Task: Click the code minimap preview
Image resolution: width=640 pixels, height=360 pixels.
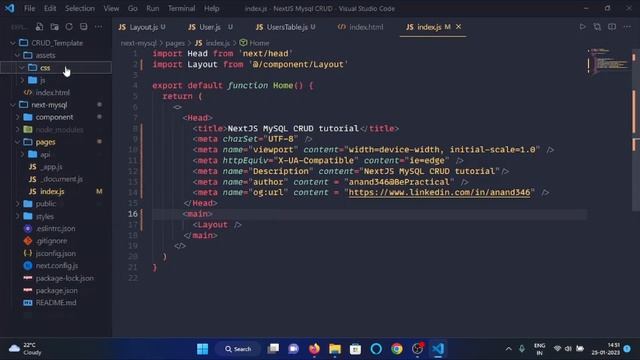Action: [608, 61]
